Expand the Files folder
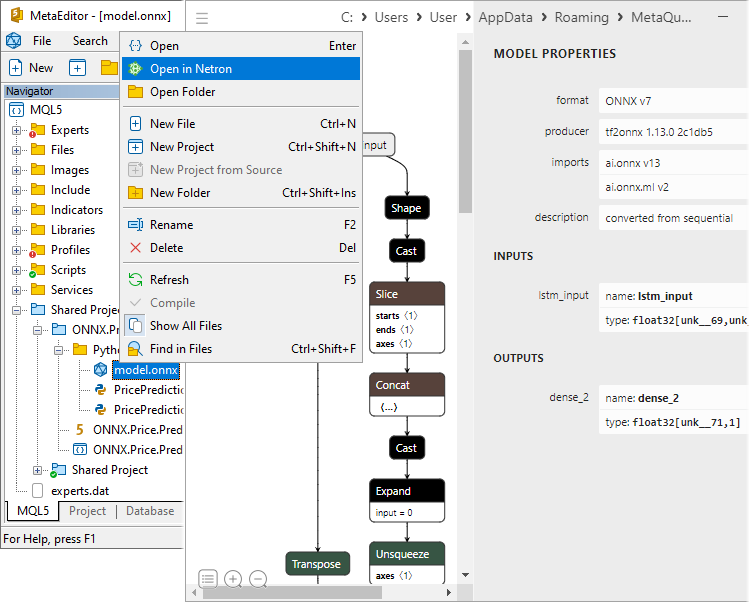 coord(16,150)
